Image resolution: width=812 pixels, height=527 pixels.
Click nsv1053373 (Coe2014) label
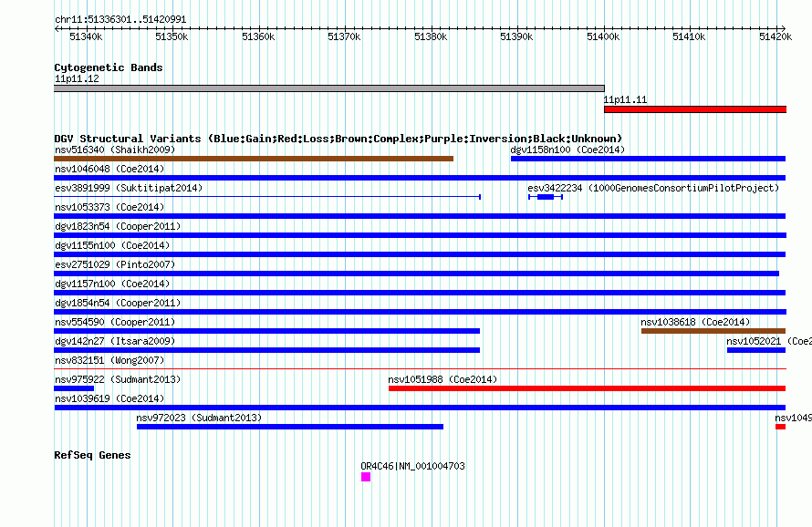point(109,207)
